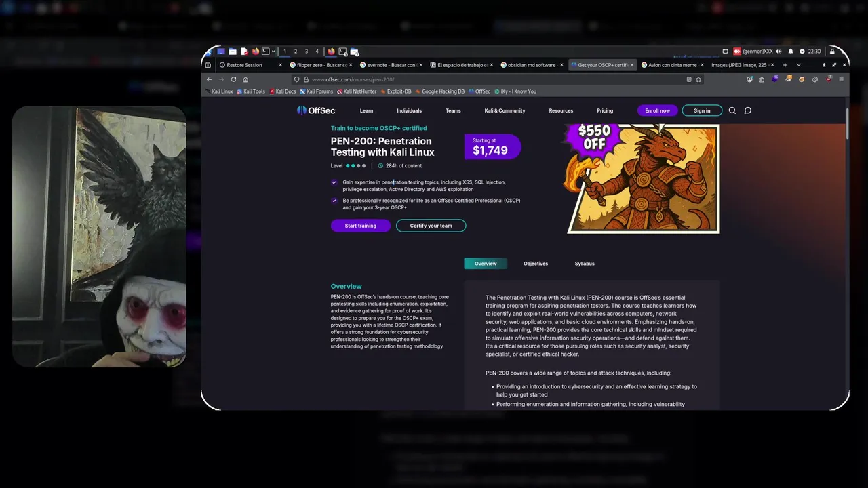Open the Firefox View button left of the tabs

click(208, 65)
